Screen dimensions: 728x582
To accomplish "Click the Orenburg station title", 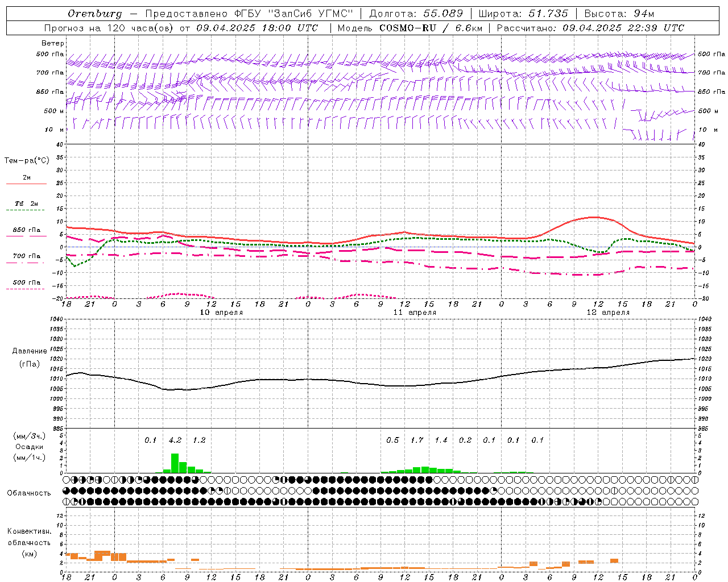I will 95,14.
